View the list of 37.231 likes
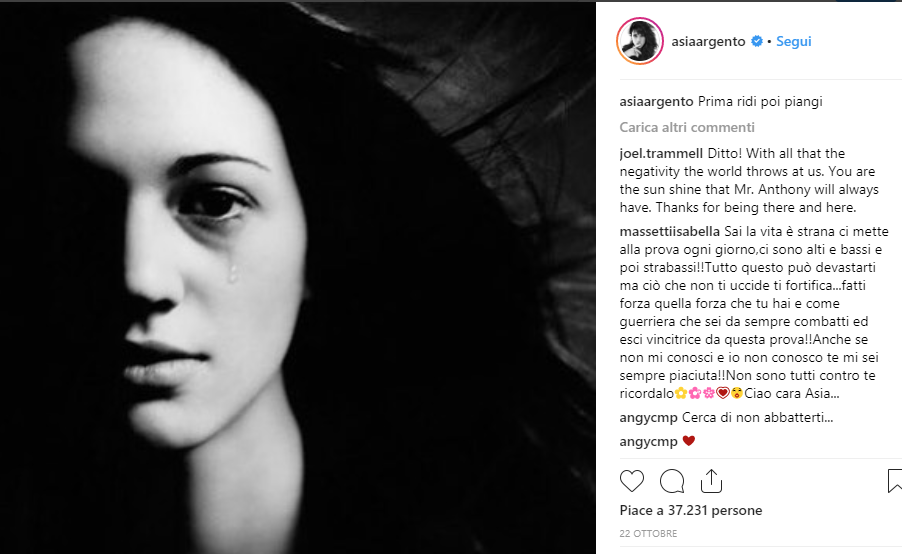 click(691, 510)
